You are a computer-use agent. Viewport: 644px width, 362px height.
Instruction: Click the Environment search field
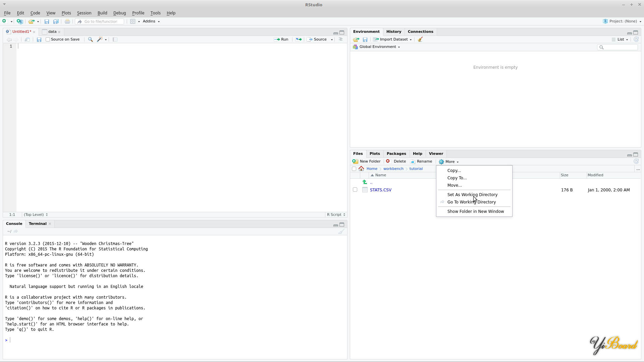click(x=617, y=47)
